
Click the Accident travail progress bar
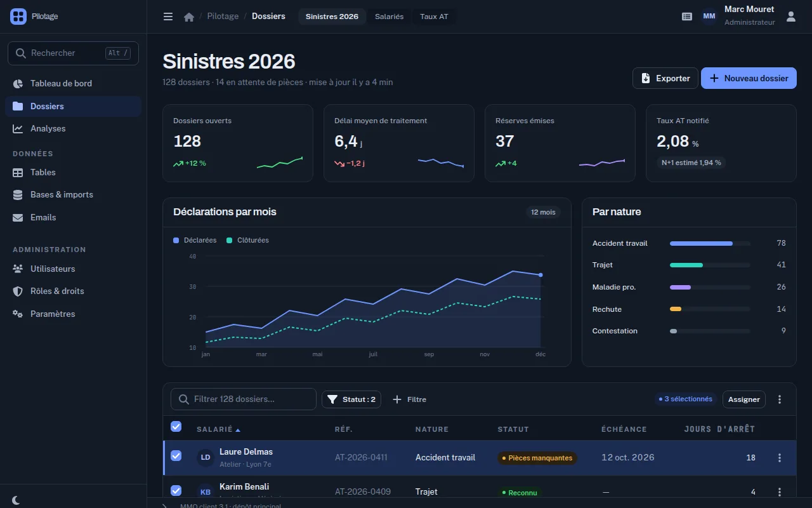point(710,243)
